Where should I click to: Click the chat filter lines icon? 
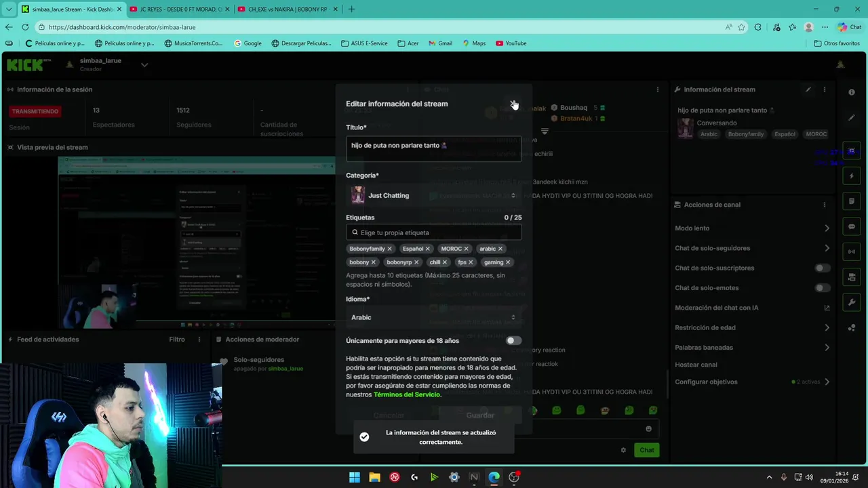click(x=545, y=131)
